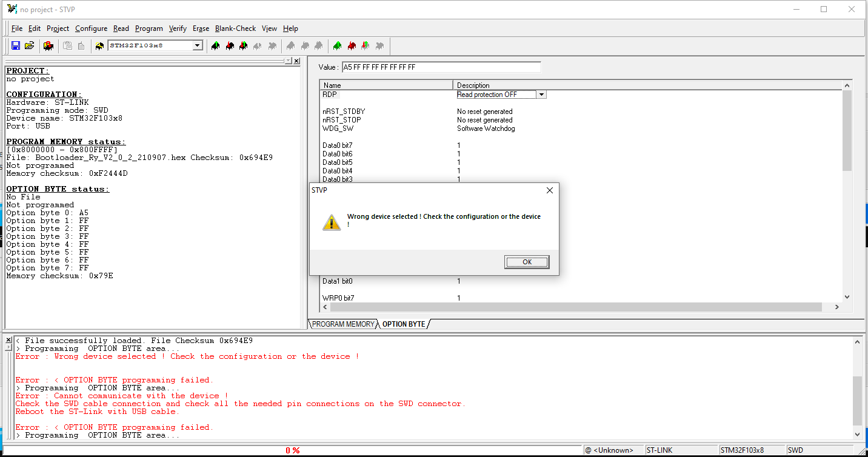Program all tabs using red chip icon
The image size is (868, 457).
coord(352,46)
